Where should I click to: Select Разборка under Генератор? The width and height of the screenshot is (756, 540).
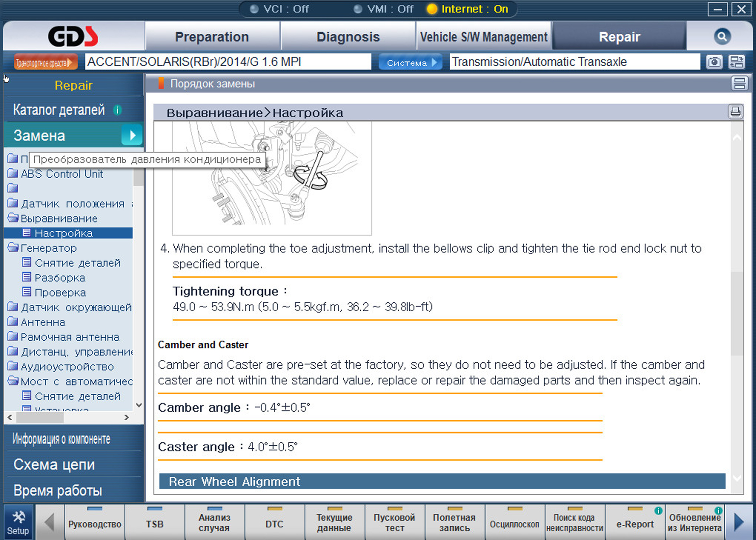[60, 278]
